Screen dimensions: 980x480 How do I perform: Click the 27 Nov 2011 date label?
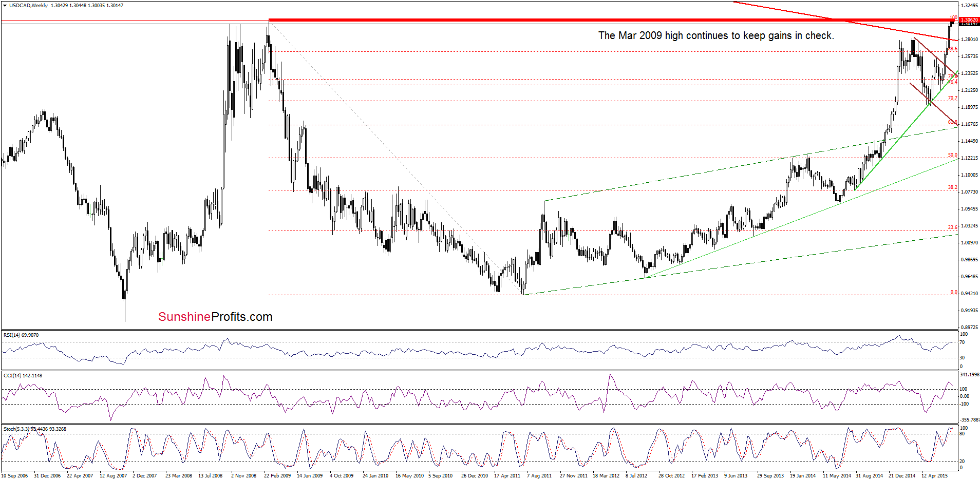574,476
